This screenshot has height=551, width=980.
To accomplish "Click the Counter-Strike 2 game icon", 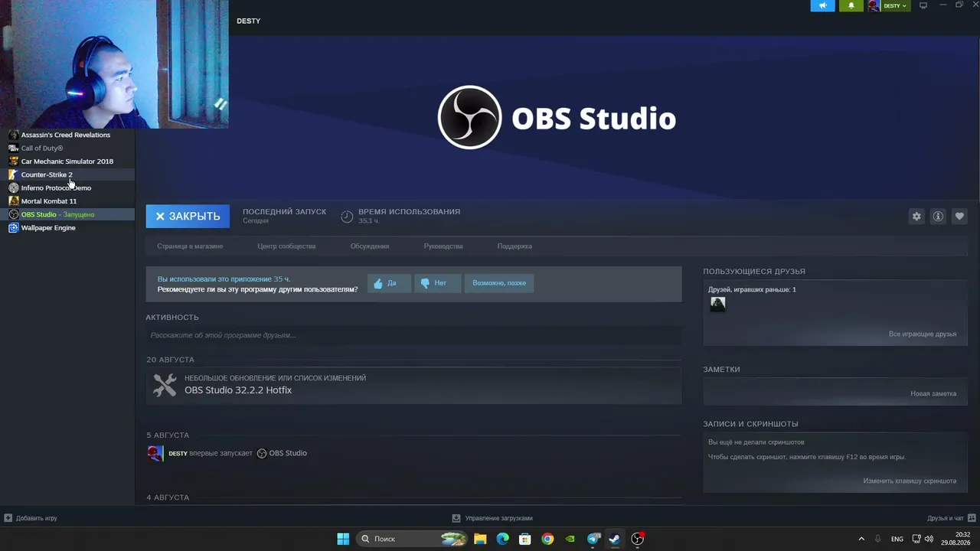I will coord(14,174).
